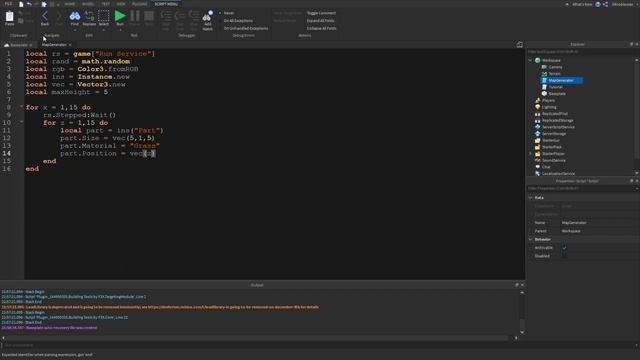Image resolution: width=640 pixels, height=360 pixels.
Task: Open the PLUGINS ribbon tab
Action: (x=140, y=4)
